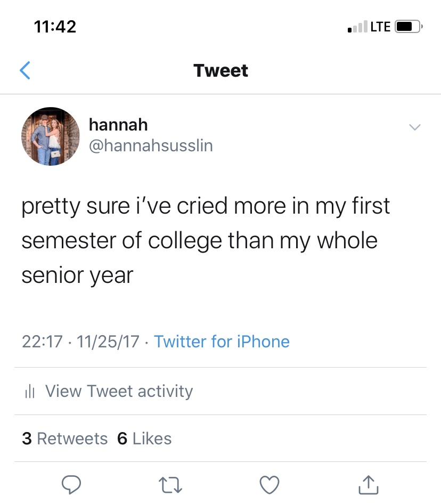Tap the tweet text body
This screenshot has width=441, height=504.
click(x=206, y=240)
